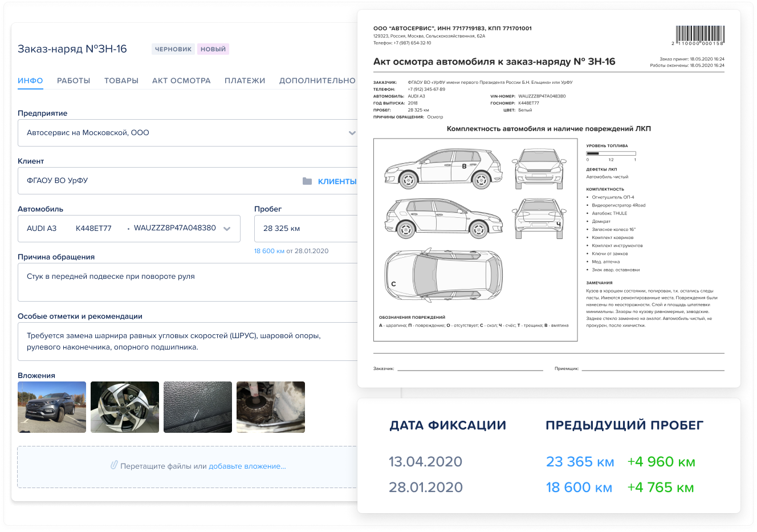Viewport: 757px width, 532px height.
Task: Select the left side car diagram
Action: pos(442,169)
